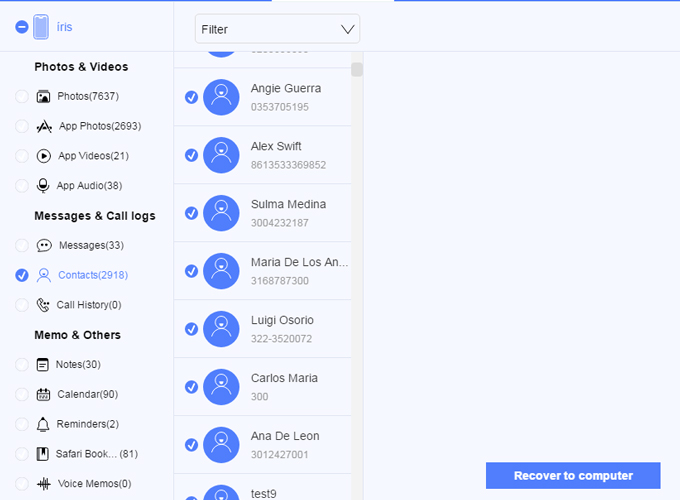Uncheck Angie Guerra contact checkbox

click(191, 97)
